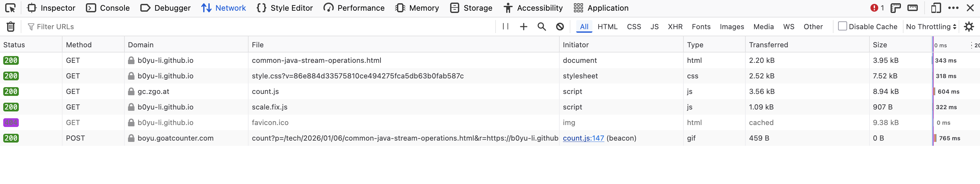Clear the network log with trash icon

click(11, 27)
